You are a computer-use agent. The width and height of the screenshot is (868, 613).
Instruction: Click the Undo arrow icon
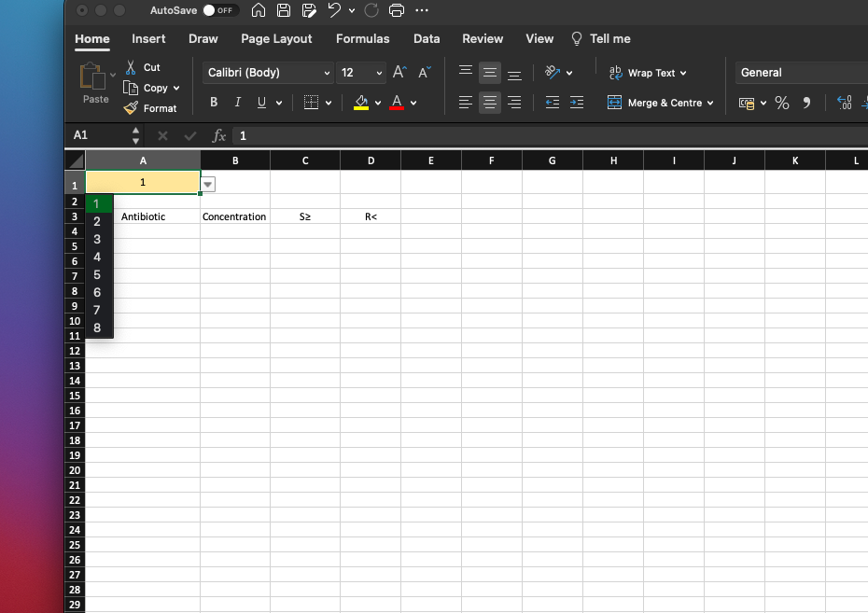click(x=334, y=10)
